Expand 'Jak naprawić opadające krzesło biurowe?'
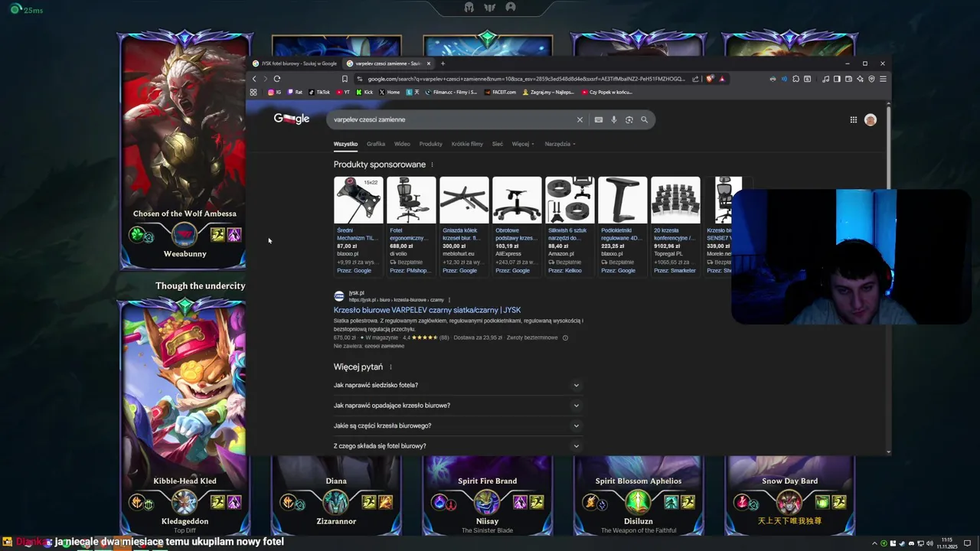The image size is (980, 551). [458, 406]
